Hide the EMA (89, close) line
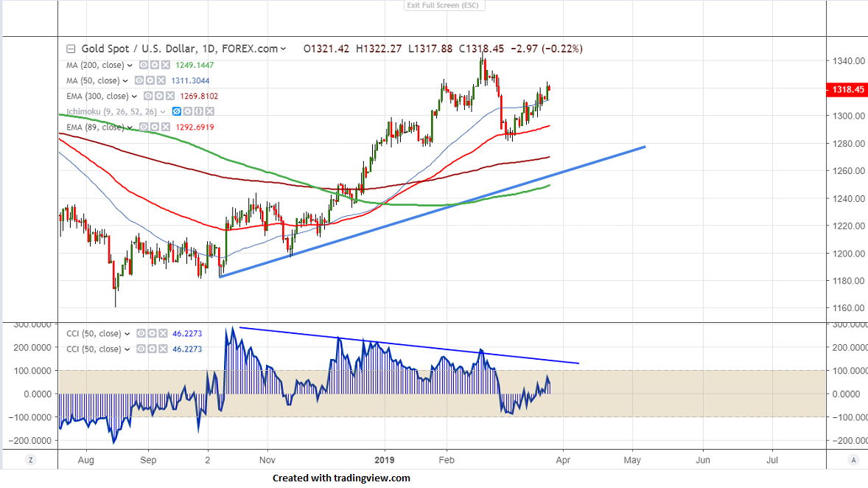The width and height of the screenshot is (868, 488). 144,127
